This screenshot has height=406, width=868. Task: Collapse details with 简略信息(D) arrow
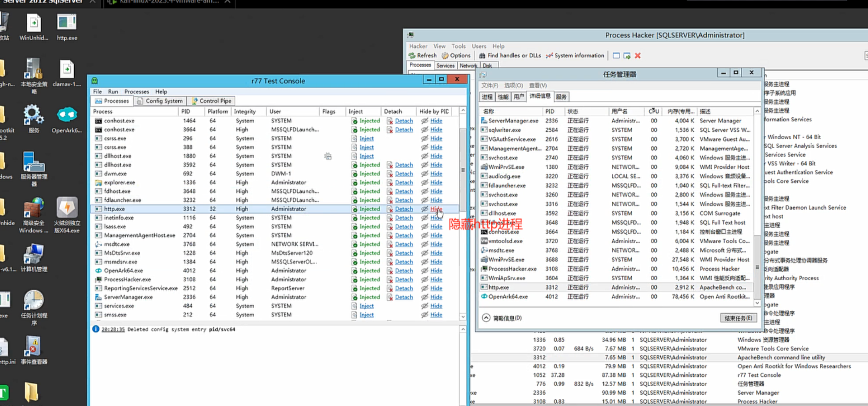[x=486, y=318]
